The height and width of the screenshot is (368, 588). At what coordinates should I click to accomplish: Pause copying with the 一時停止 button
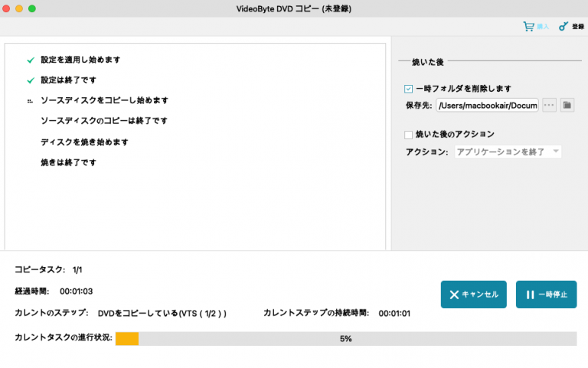click(546, 295)
